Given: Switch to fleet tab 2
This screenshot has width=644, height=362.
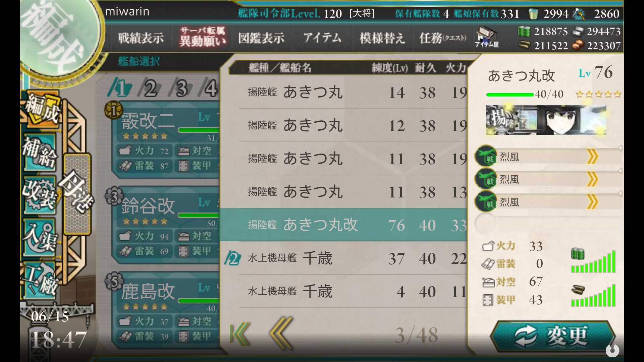Looking at the screenshot, I should click(150, 88).
